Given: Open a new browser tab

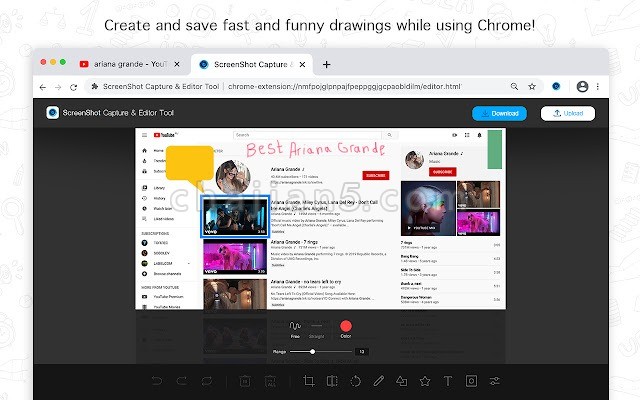Looking at the screenshot, I should (x=326, y=64).
